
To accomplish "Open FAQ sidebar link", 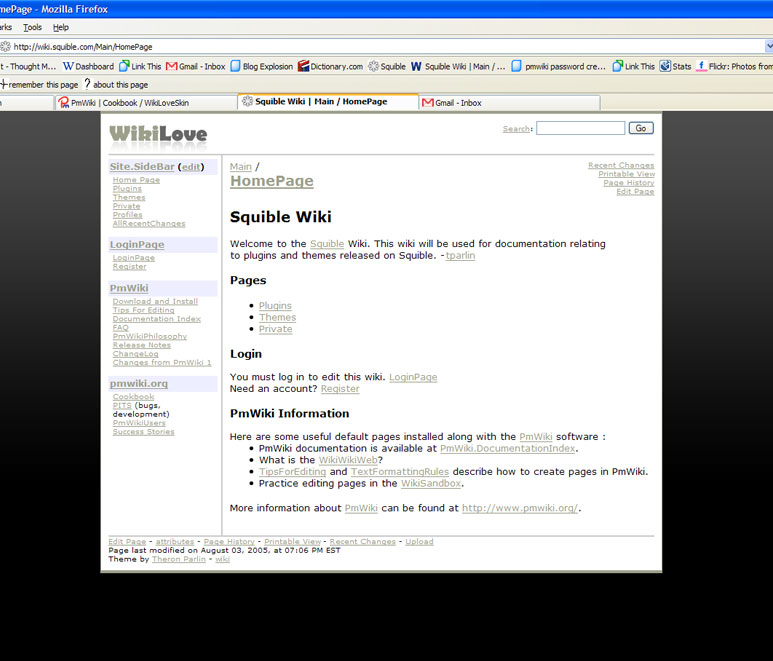I will coord(120,327).
